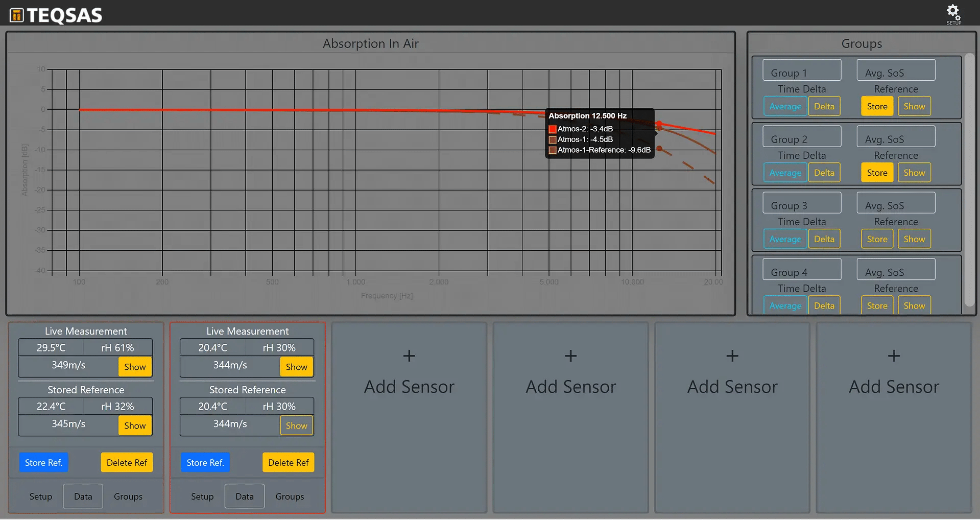Click Atmos-2 red legend swatch in tooltip
Screen dimensions: 980x520
(552, 129)
